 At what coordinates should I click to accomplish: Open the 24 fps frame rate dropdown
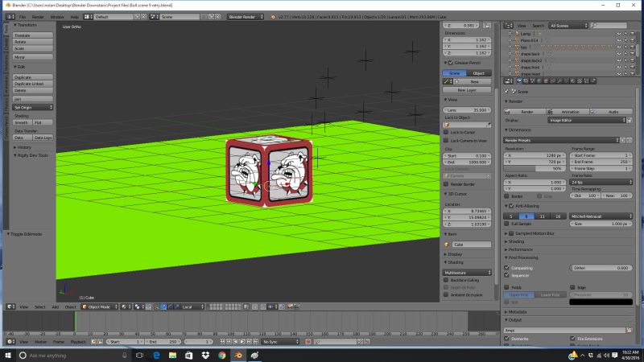click(601, 183)
